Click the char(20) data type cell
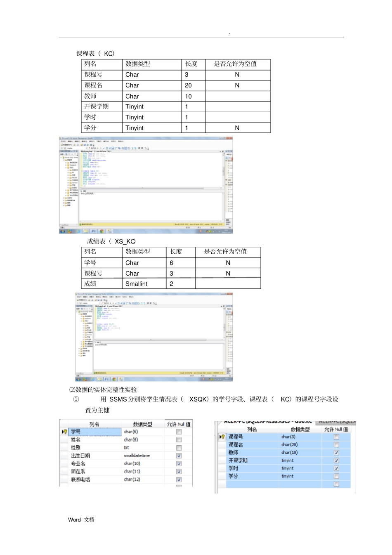The height and width of the screenshot is (555, 392). pyautogui.click(x=300, y=444)
